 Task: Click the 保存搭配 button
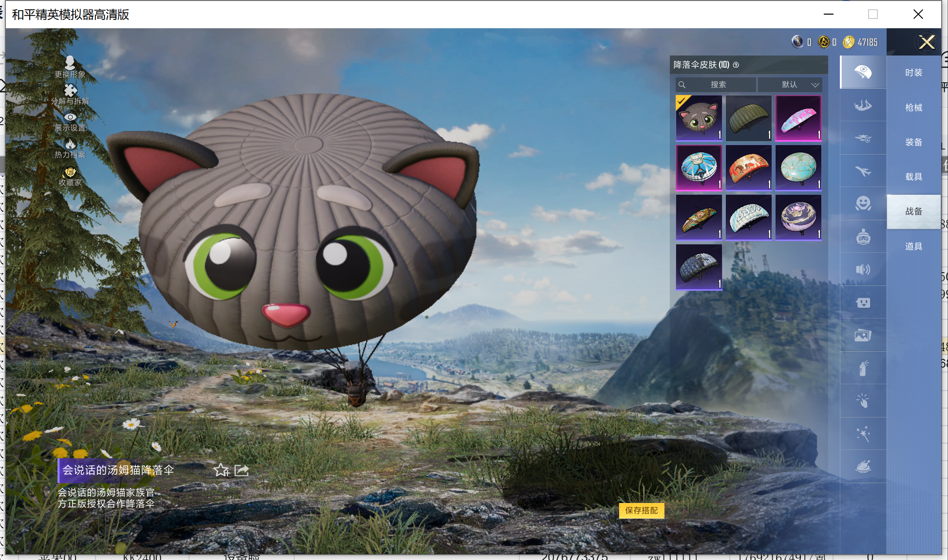click(x=641, y=510)
